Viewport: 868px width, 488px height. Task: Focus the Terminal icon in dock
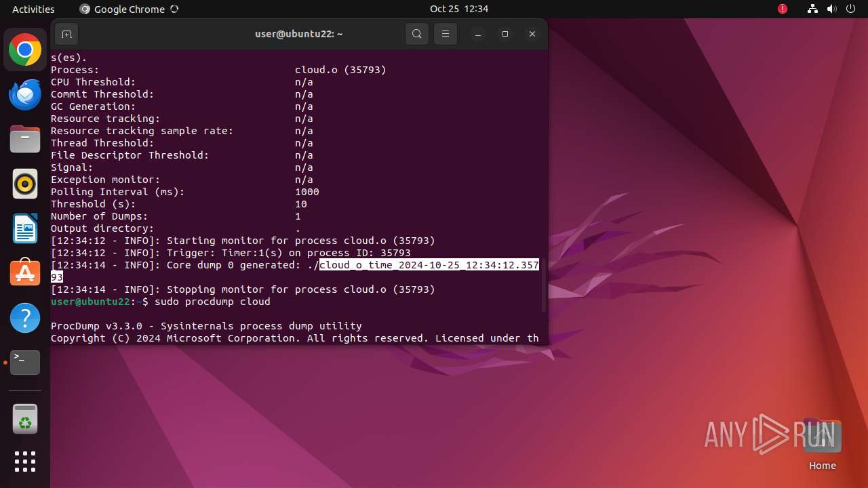tap(25, 363)
